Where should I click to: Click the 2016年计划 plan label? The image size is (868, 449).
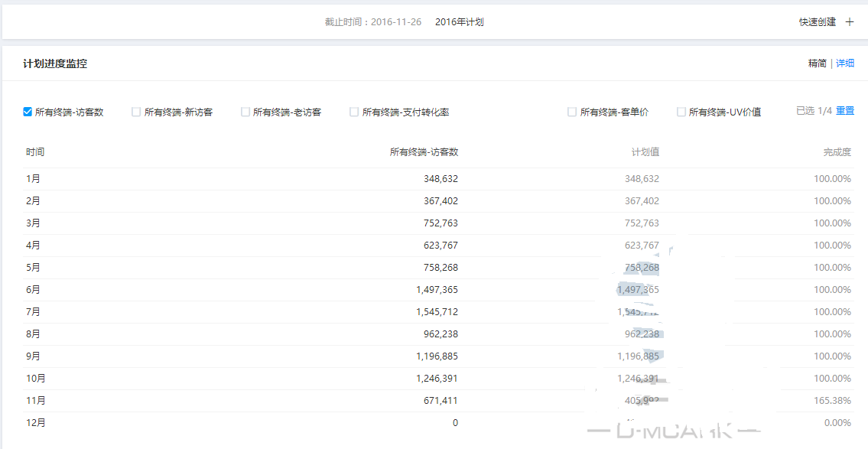tap(459, 22)
